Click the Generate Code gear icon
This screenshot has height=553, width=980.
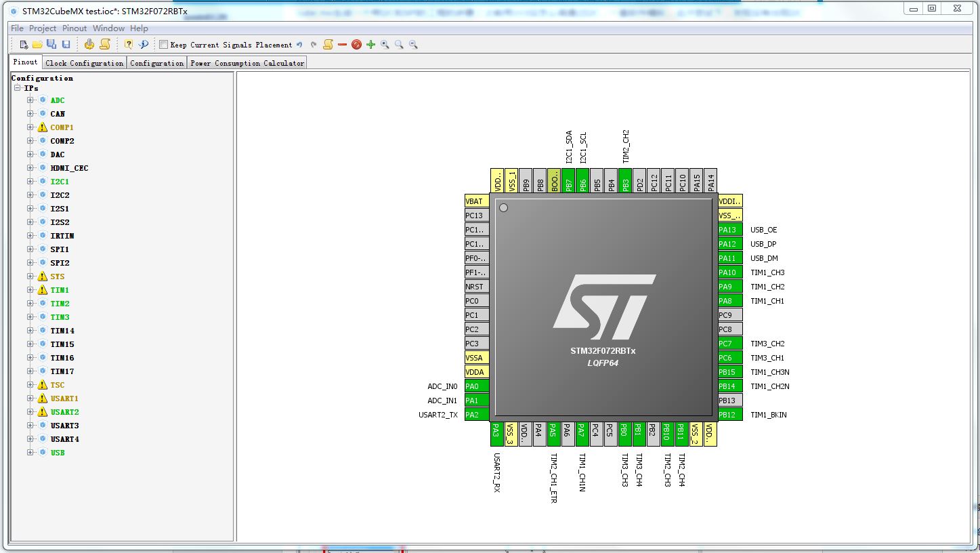[x=89, y=45]
